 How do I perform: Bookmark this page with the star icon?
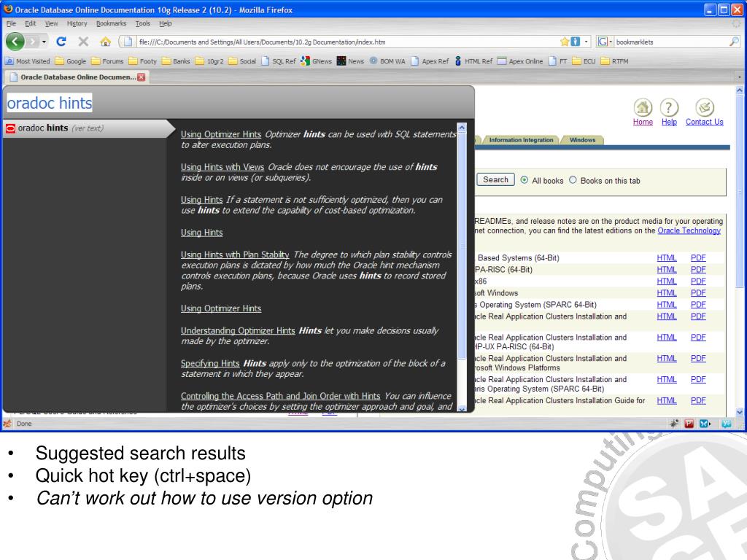coord(565,42)
